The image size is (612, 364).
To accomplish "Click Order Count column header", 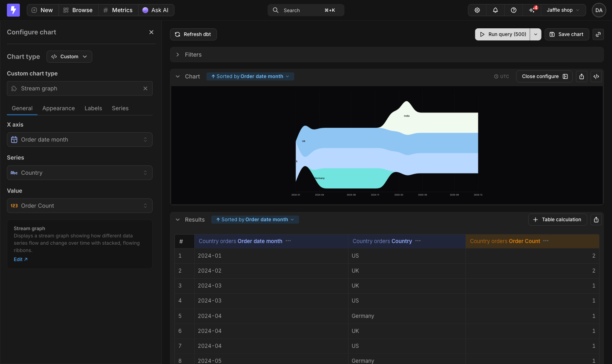I will coord(533,241).
